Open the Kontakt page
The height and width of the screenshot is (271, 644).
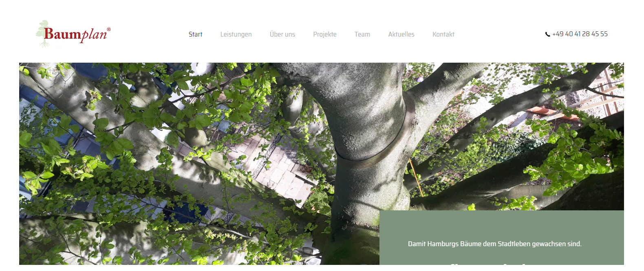(443, 35)
